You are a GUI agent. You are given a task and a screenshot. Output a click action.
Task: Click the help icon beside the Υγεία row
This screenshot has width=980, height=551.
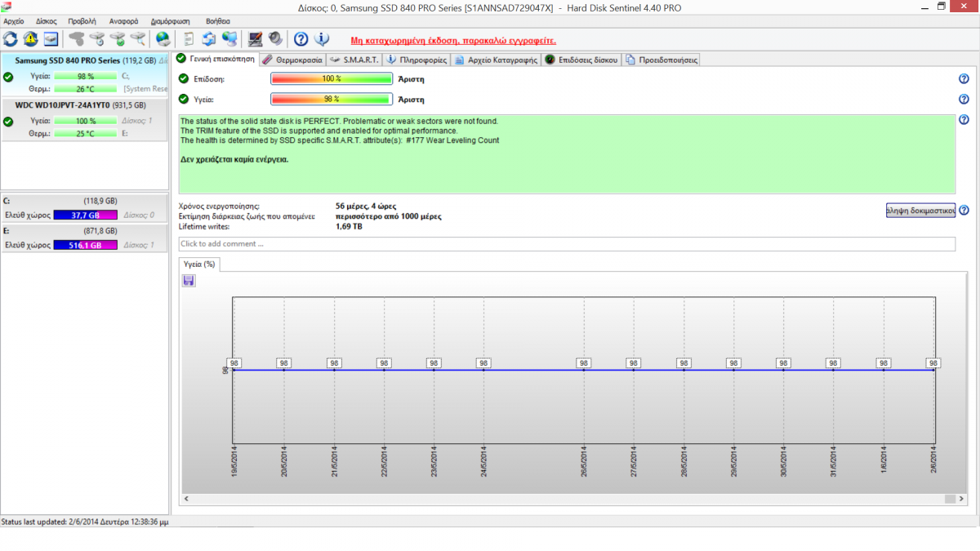(964, 99)
